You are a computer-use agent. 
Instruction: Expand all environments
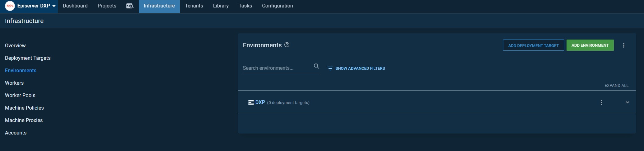(x=616, y=86)
